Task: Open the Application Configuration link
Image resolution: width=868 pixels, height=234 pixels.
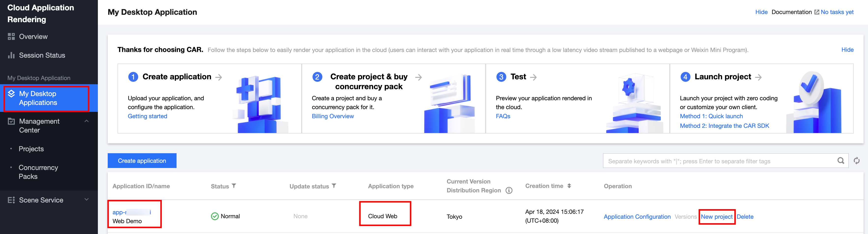Action: (637, 217)
